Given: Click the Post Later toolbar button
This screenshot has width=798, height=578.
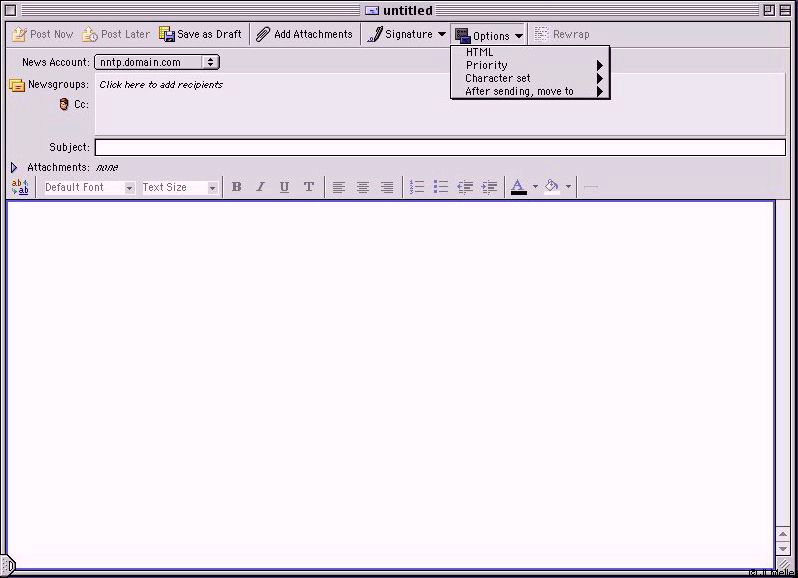Looking at the screenshot, I should point(116,35).
